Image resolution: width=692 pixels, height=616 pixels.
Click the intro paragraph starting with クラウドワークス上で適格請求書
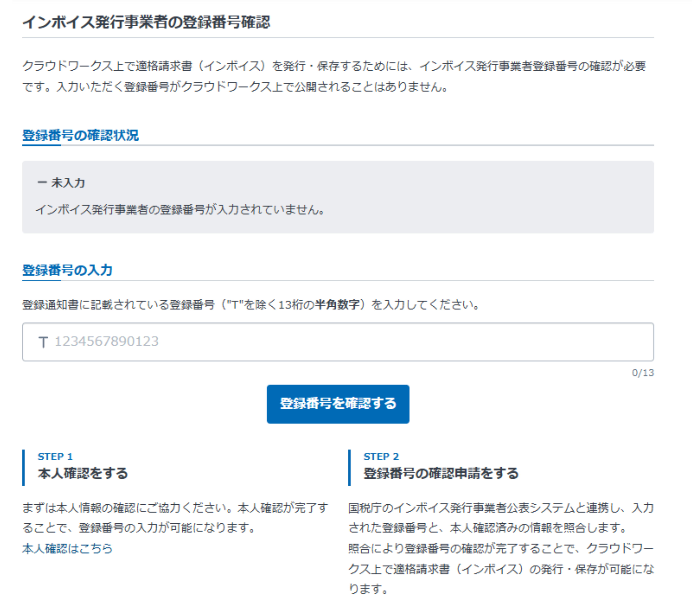(334, 76)
